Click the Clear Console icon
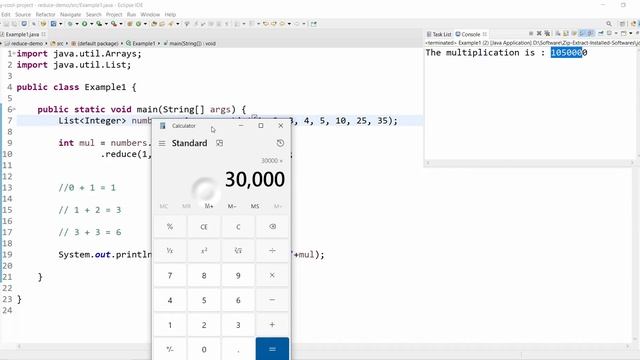The image size is (640, 360). coord(557,33)
